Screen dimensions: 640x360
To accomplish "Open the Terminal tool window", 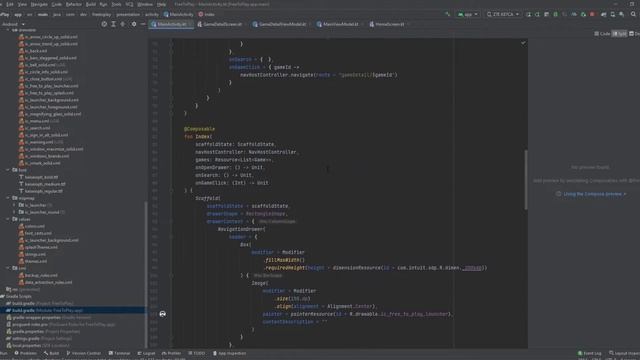I will pos(119,353).
